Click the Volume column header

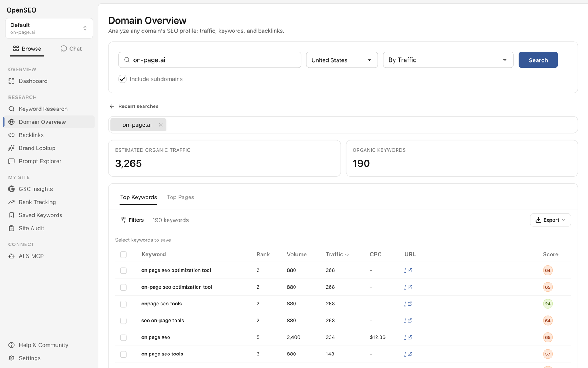click(297, 254)
